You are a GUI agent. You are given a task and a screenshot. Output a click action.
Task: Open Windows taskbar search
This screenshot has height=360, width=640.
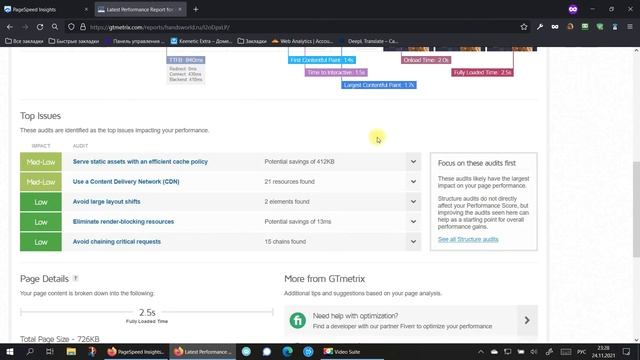(30, 351)
